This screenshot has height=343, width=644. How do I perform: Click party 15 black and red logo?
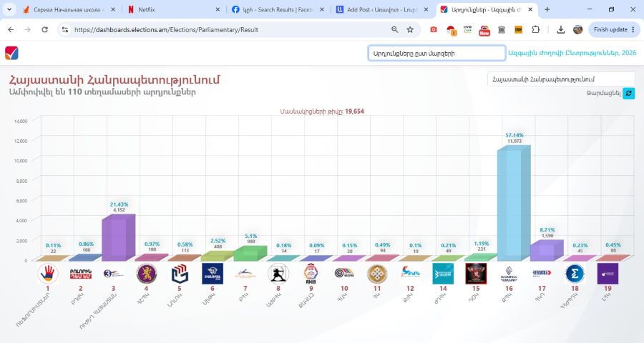coord(476,274)
